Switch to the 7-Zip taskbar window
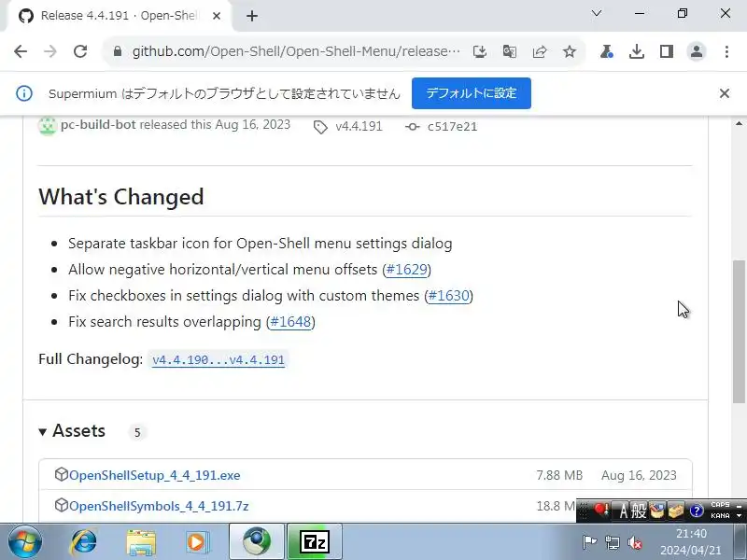The width and height of the screenshot is (747, 560). 315,542
